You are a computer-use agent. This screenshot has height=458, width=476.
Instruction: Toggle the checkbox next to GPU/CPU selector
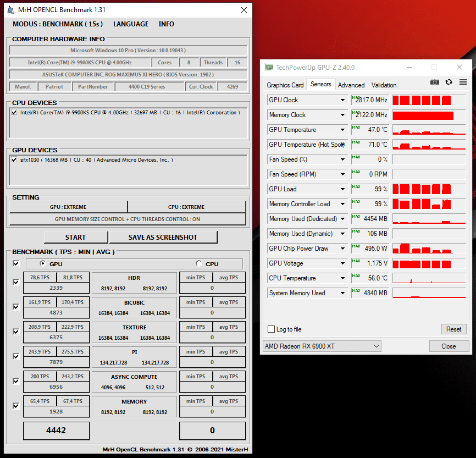click(x=16, y=263)
